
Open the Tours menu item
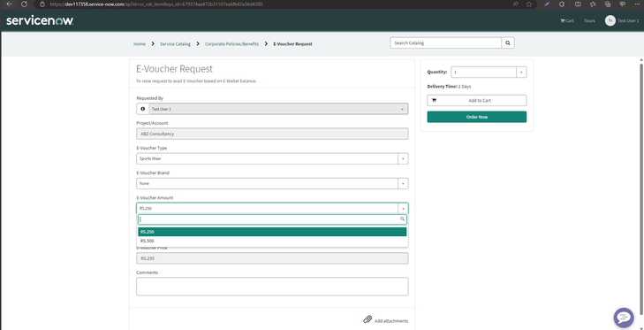click(589, 21)
